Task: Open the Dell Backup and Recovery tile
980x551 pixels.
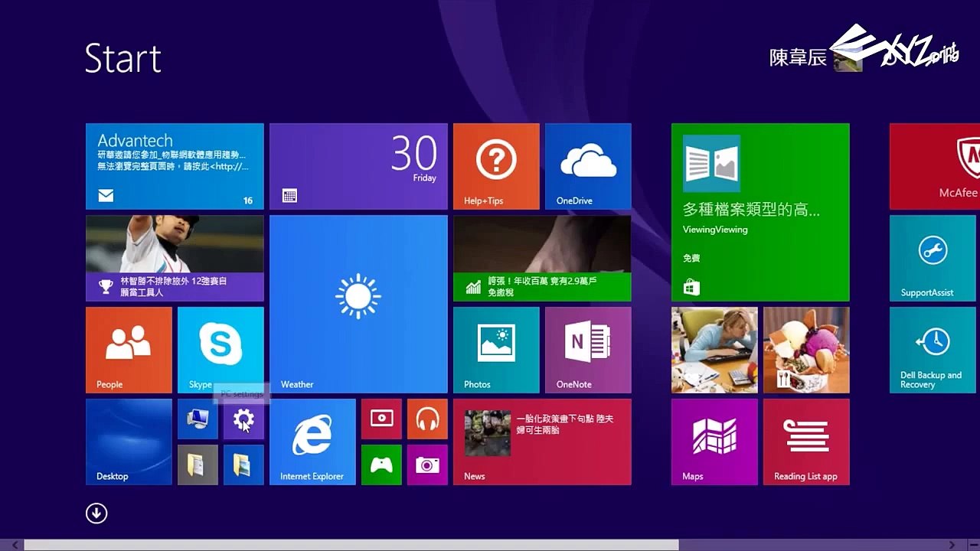Action: pyautogui.click(x=933, y=350)
